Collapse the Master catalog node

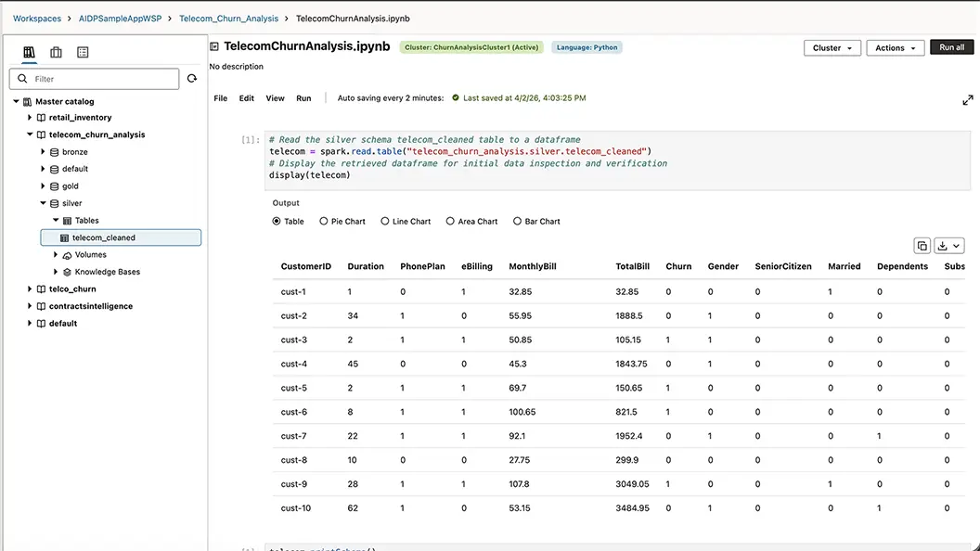click(16, 100)
